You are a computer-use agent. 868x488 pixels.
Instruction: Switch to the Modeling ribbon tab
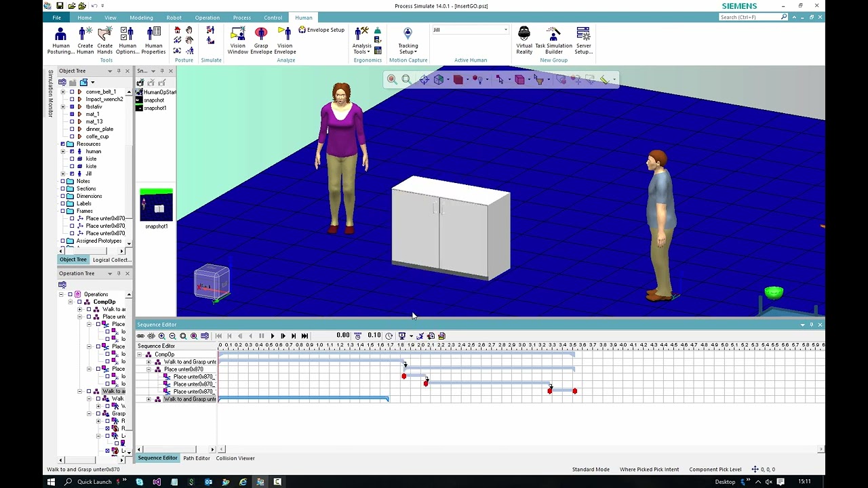click(x=141, y=18)
